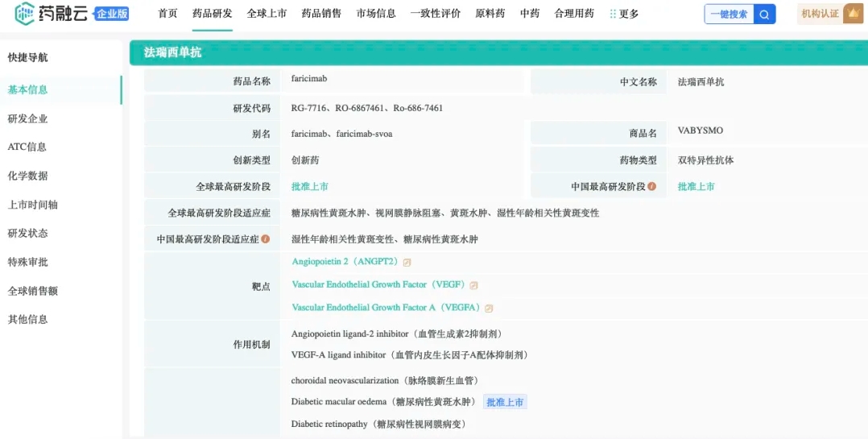Screen dimensions: 868x439
Task: Go to the 全球上市 menu
Action: [267, 14]
